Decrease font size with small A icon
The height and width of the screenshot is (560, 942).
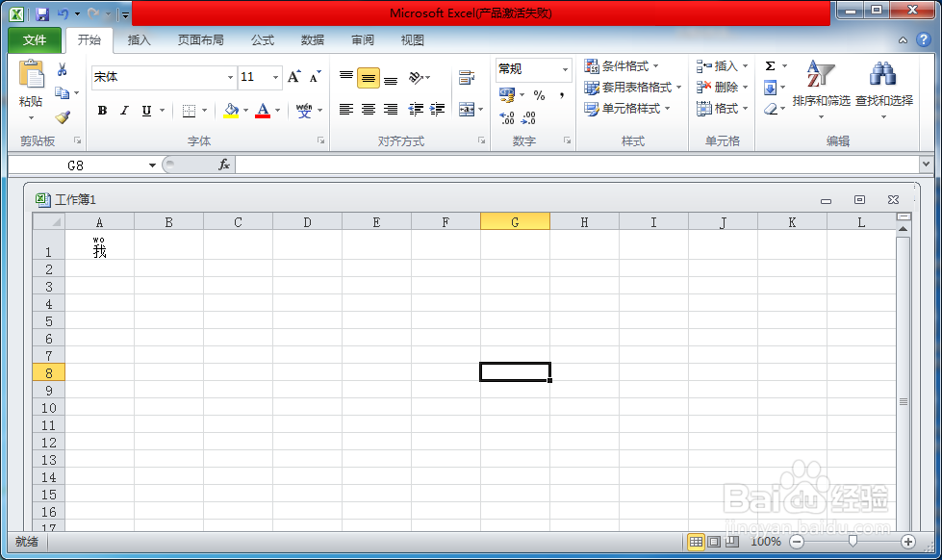click(x=315, y=77)
